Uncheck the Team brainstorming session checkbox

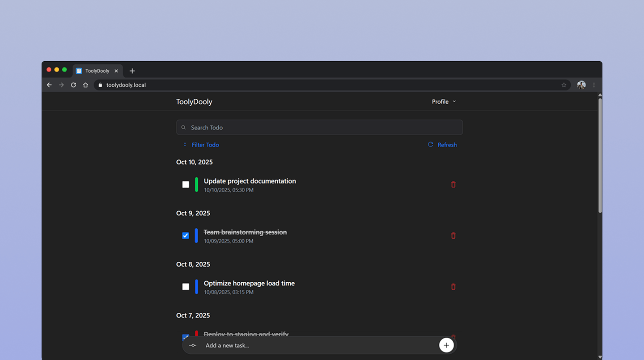(x=186, y=235)
